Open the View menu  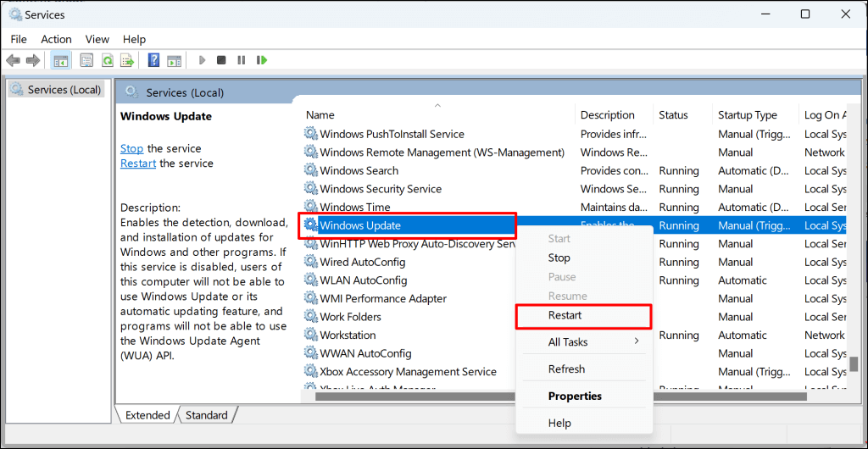[x=97, y=39]
